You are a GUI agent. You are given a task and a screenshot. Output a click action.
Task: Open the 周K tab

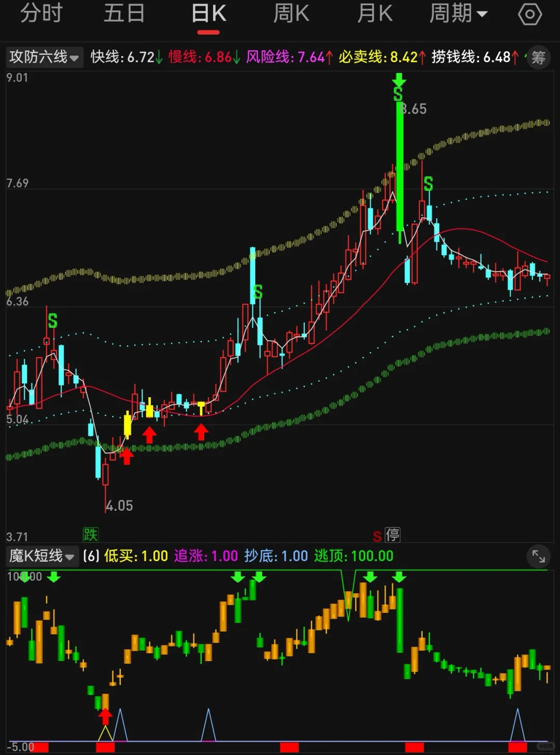point(291,13)
